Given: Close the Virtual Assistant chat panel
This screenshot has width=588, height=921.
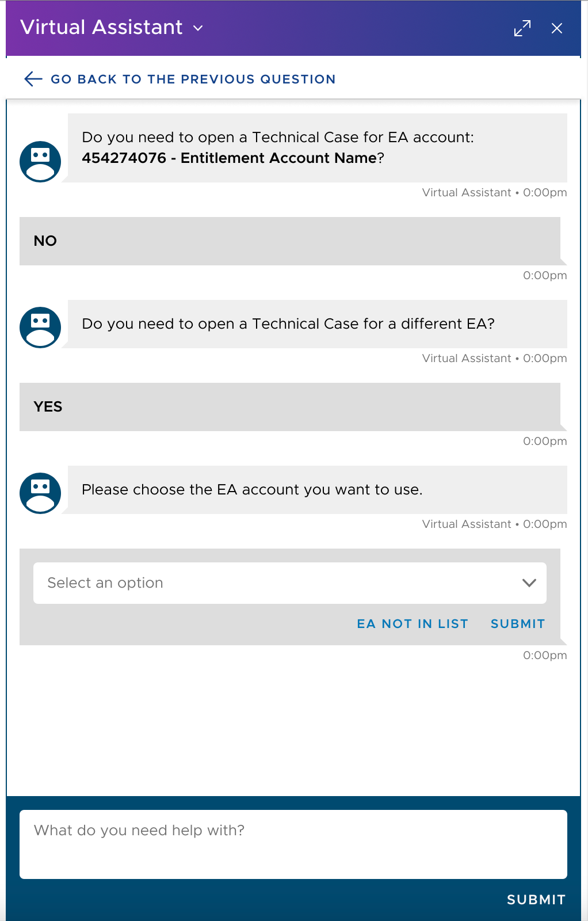Looking at the screenshot, I should (x=556, y=28).
